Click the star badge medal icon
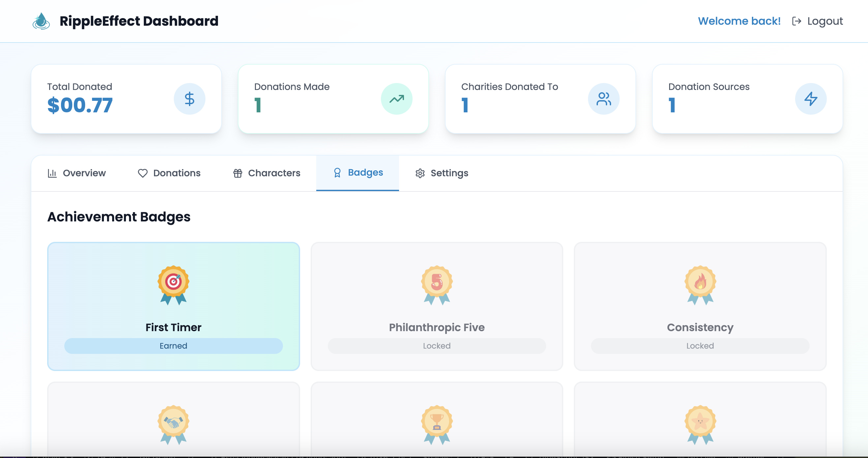This screenshot has height=458, width=868. click(700, 424)
